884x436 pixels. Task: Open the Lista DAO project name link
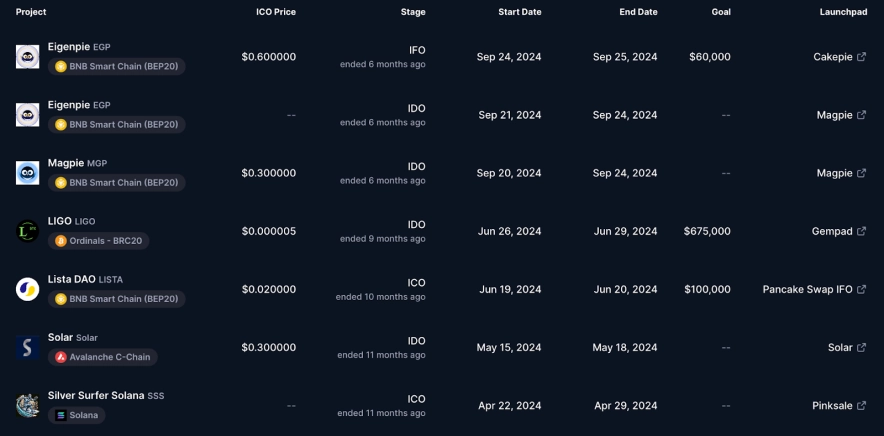point(71,279)
